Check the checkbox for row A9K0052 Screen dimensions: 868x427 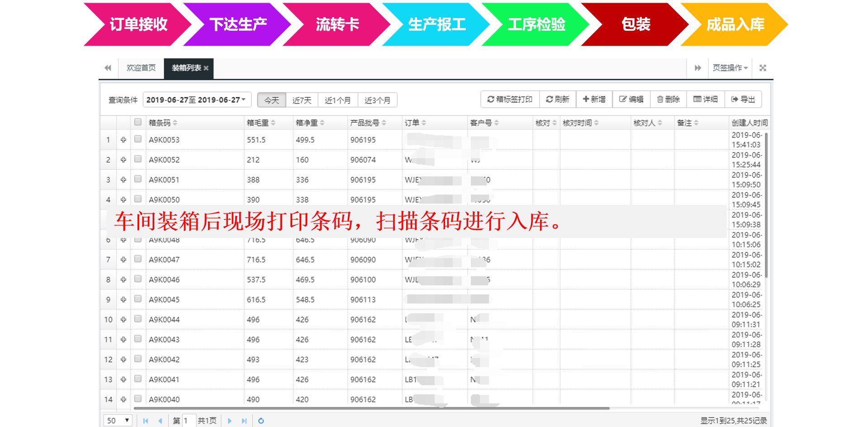[x=138, y=159]
